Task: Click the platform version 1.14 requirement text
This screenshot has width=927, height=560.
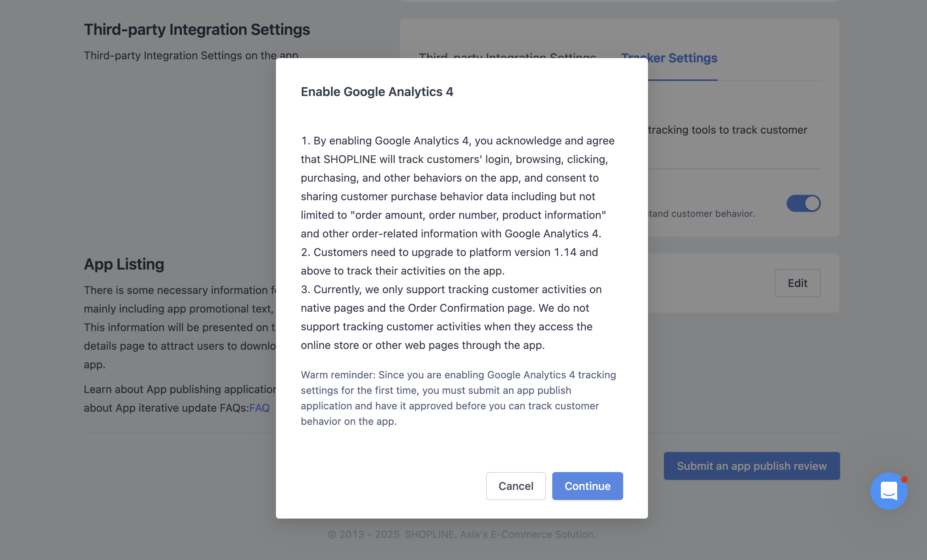Action: [x=450, y=261]
